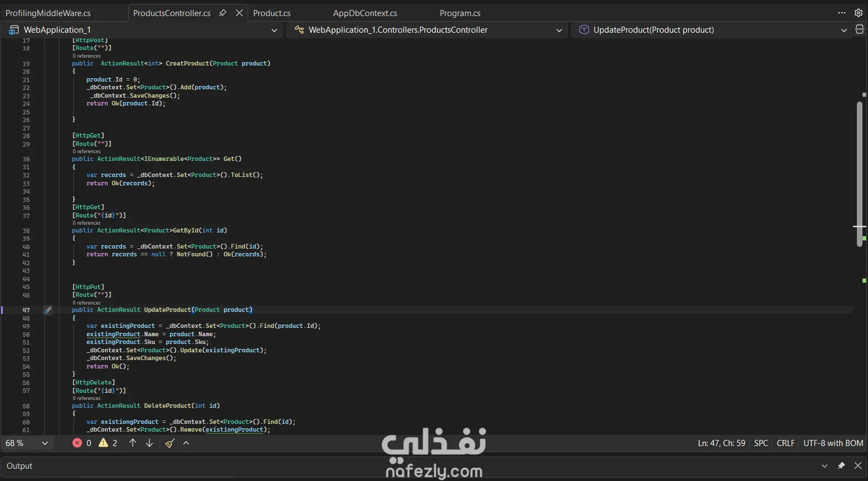
Task: Click the UpdateProduct method name in code
Action: pyautogui.click(x=167, y=310)
